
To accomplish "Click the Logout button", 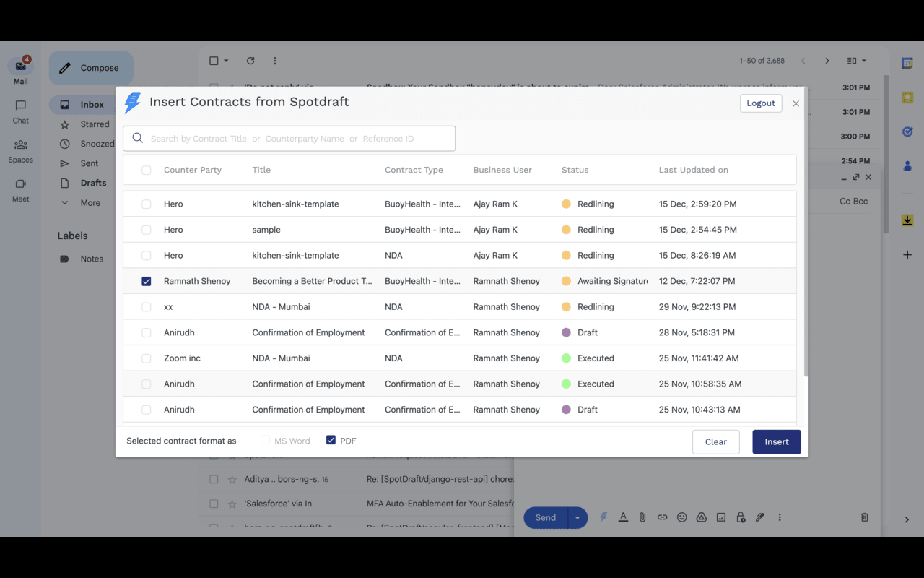I will click(761, 103).
